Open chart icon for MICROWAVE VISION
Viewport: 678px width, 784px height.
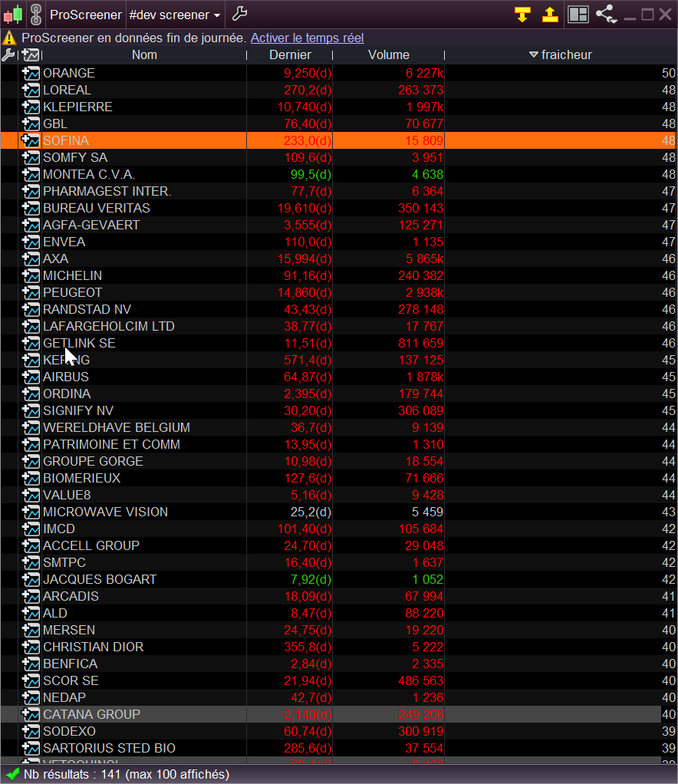(x=31, y=512)
